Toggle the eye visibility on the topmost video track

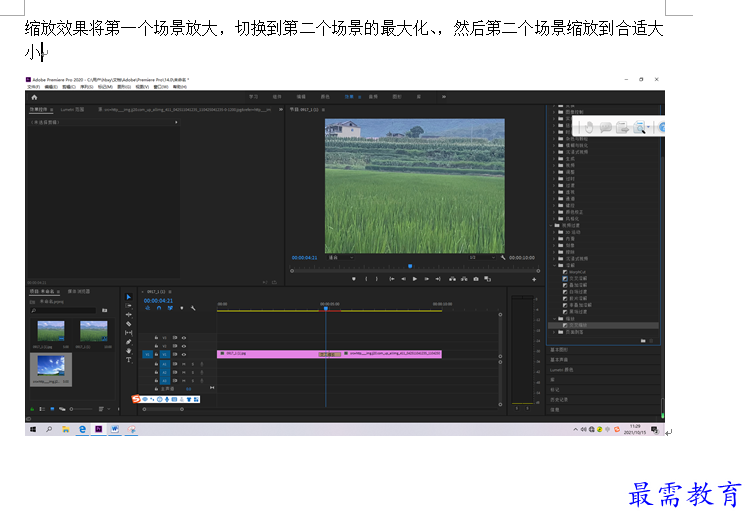point(184,338)
